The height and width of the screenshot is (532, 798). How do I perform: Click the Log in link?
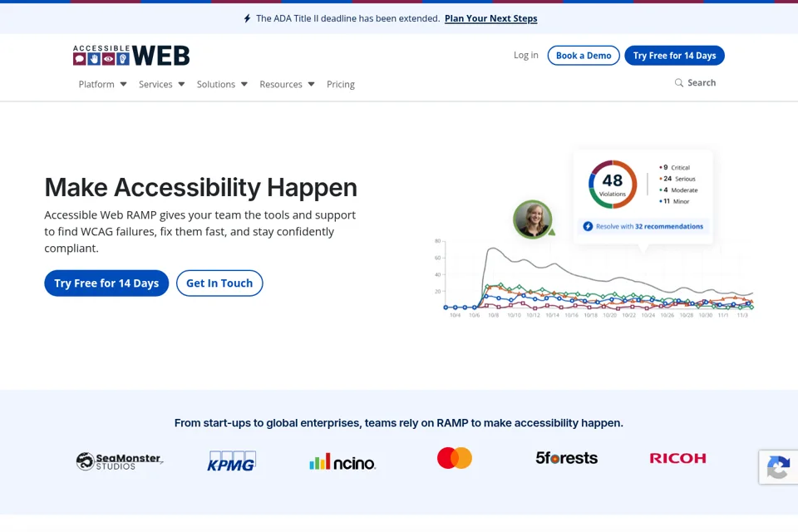[x=525, y=55]
